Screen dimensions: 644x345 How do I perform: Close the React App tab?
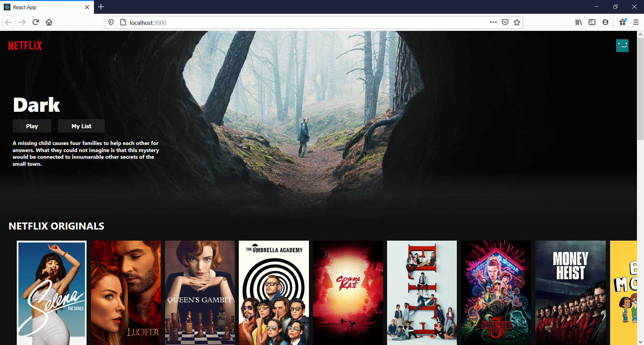point(87,7)
